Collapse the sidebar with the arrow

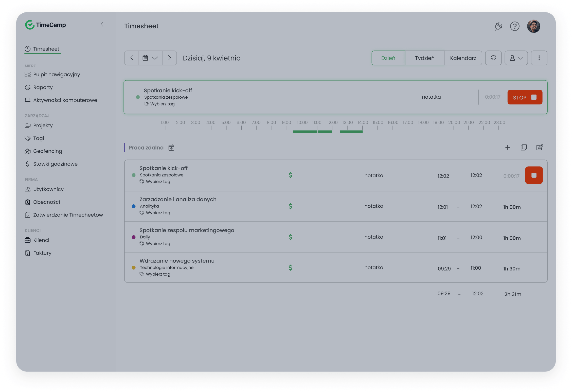tap(102, 24)
